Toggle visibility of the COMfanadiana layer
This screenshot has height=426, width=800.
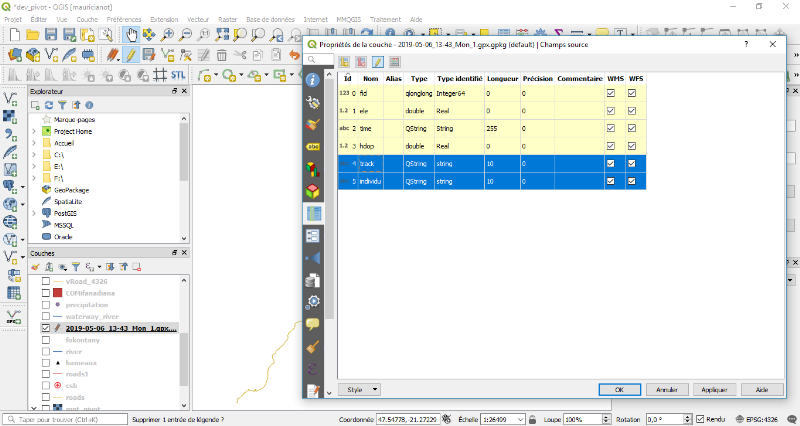point(45,291)
